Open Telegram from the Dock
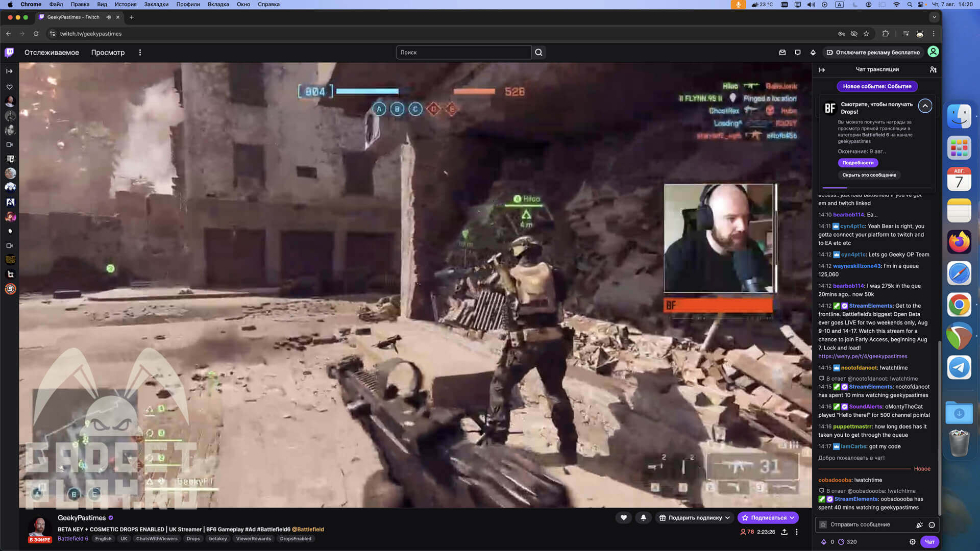 [959, 367]
